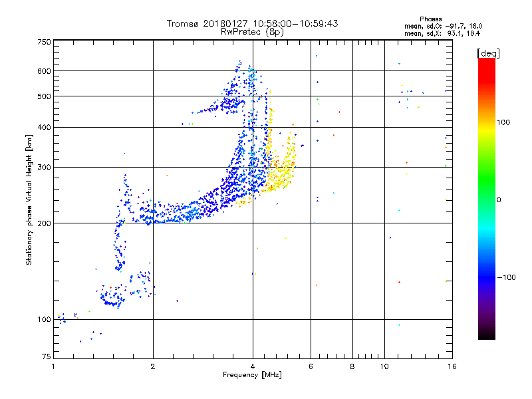Viewport: 532px width, 399px height.
Task: Click the 'mean, sd,O: -91.7, 18.0' text
Action: pos(443,26)
